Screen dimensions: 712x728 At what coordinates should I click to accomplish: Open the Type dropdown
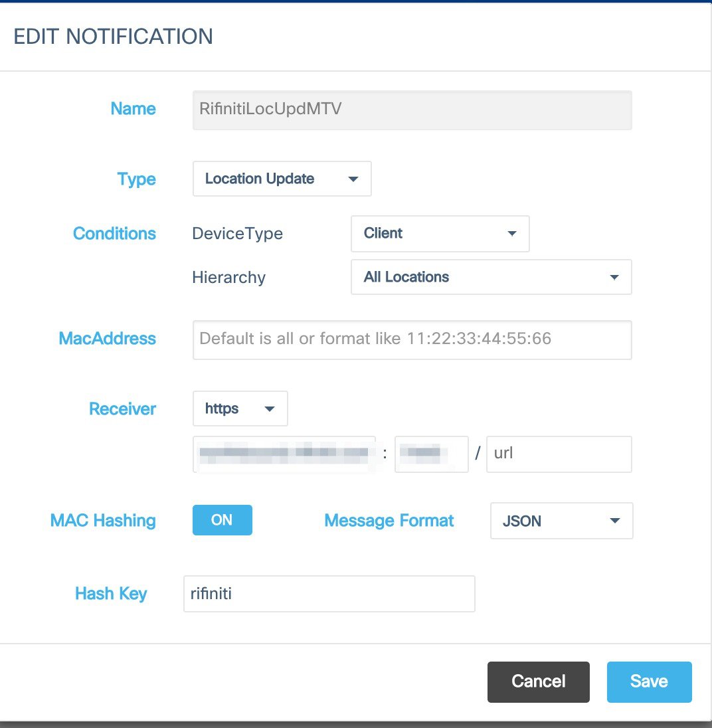coord(282,179)
